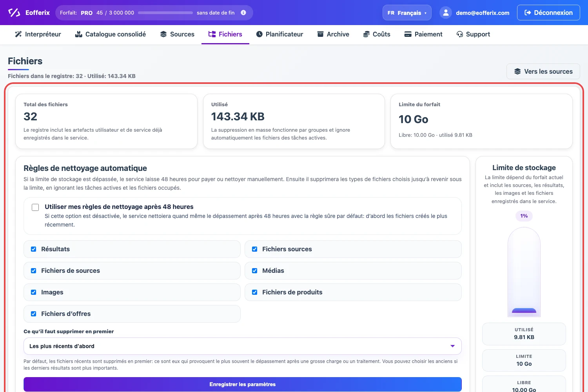Screen dimensions: 588x392
Task: Click the Support headset icon
Action: point(460,34)
